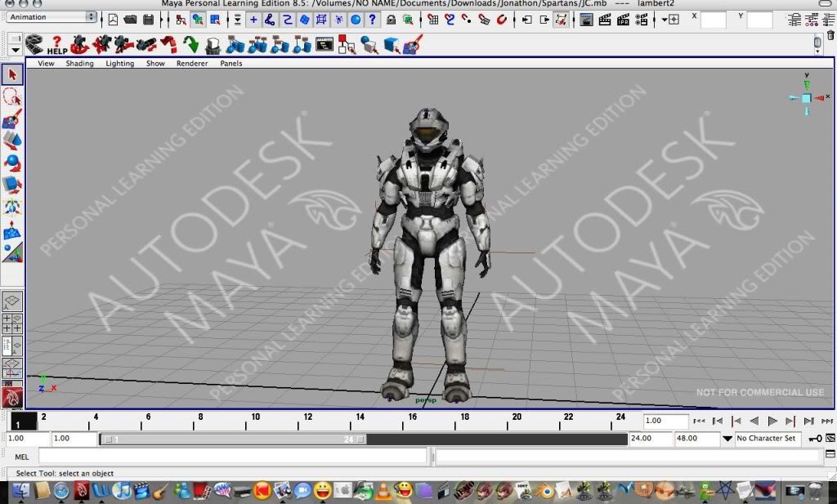Launch VLC cone icon in the Dock

coord(383,491)
